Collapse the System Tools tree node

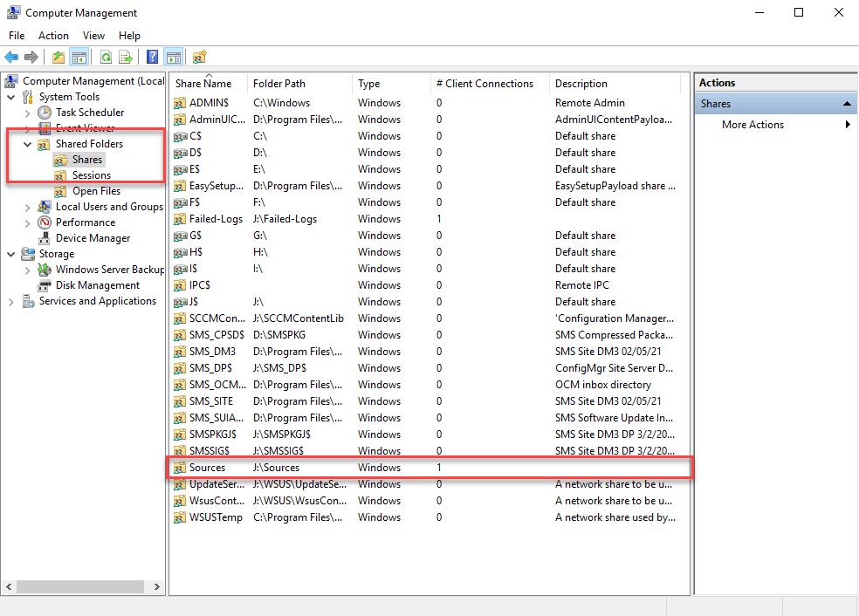(x=11, y=97)
